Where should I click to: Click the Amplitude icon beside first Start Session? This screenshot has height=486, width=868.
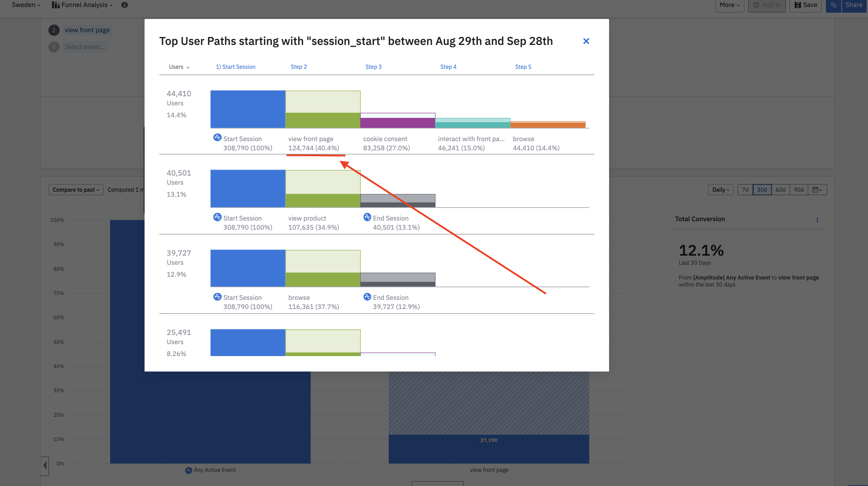point(217,138)
